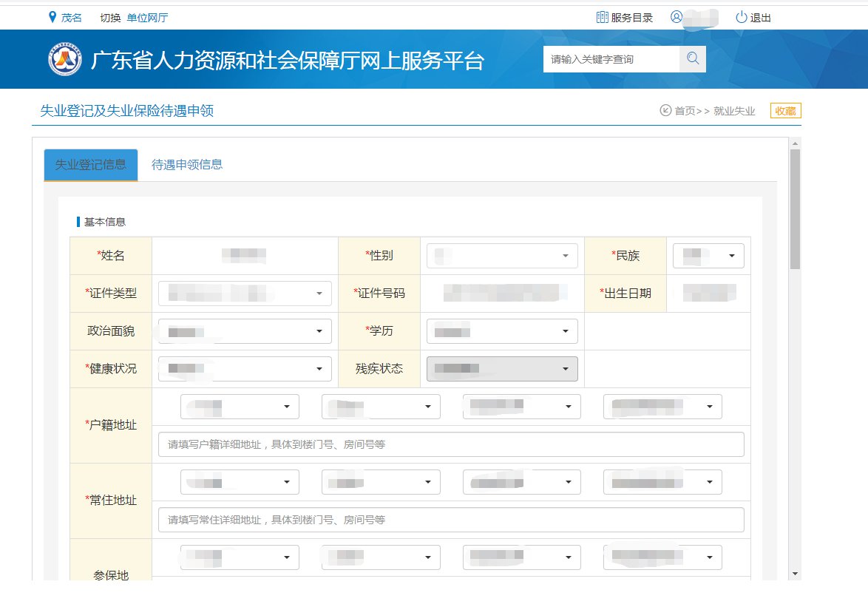Click the 服务目录 directory icon

point(602,17)
